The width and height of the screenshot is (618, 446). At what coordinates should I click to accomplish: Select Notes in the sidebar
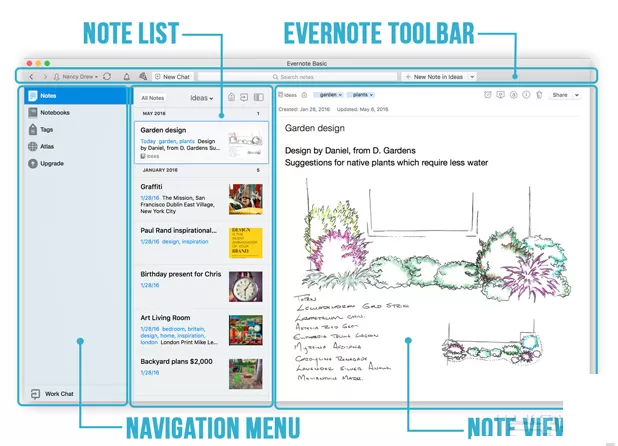coord(76,96)
